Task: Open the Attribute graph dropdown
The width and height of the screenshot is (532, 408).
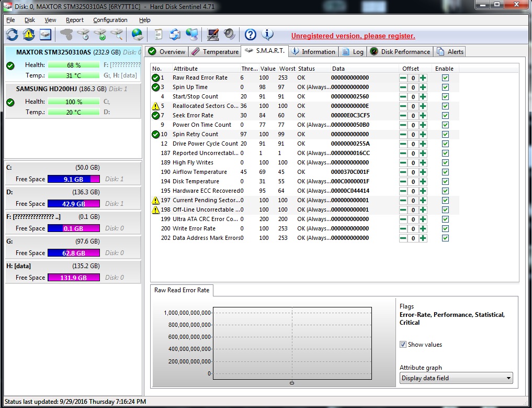Action: 456,378
